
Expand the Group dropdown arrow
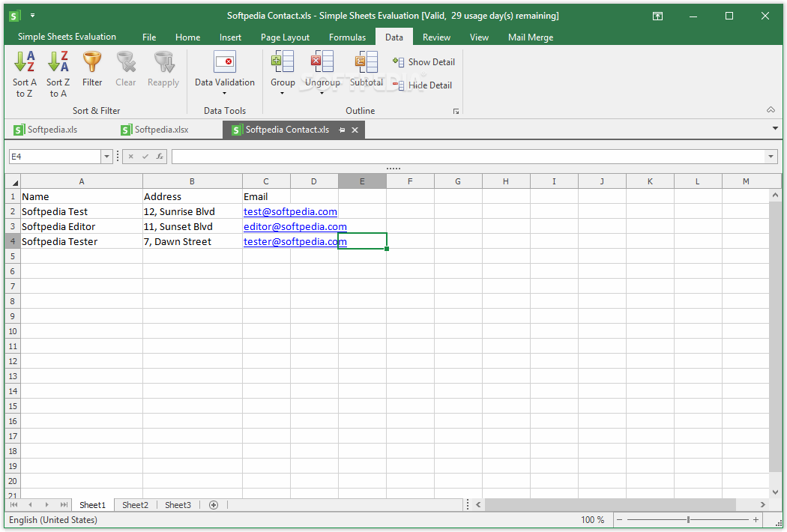pyautogui.click(x=282, y=94)
